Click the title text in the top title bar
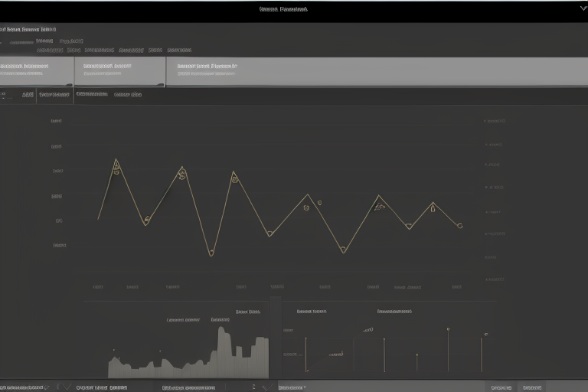This screenshot has height=392, width=588. 283,10
